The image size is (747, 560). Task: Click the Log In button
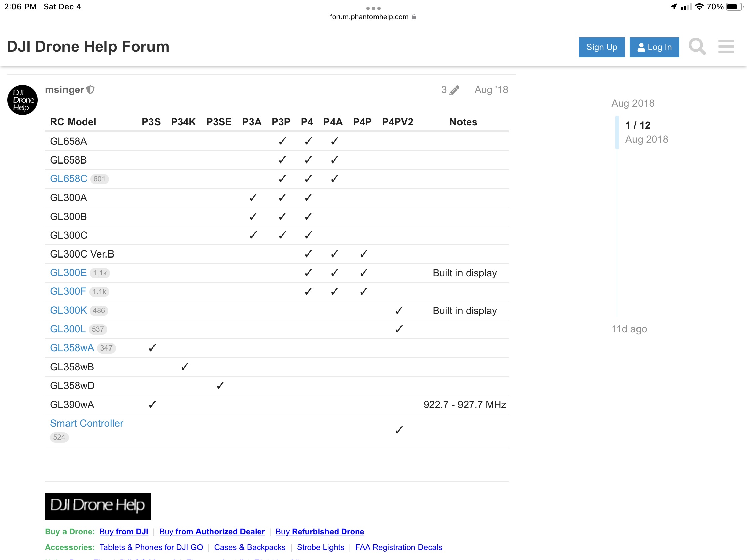pos(654,47)
